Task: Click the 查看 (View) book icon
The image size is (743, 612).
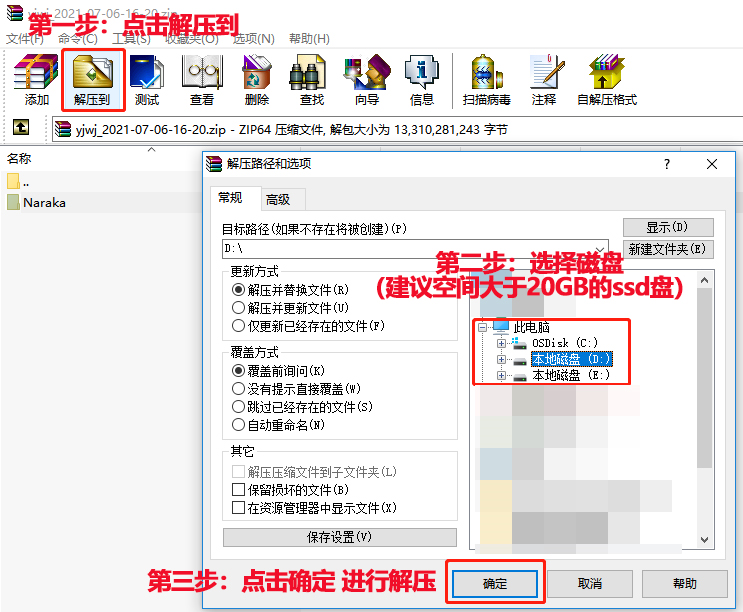Action: tap(201, 79)
